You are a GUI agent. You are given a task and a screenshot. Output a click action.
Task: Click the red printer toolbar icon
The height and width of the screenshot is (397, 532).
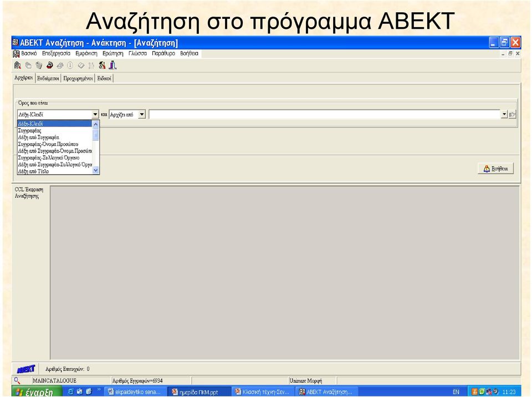[50, 65]
